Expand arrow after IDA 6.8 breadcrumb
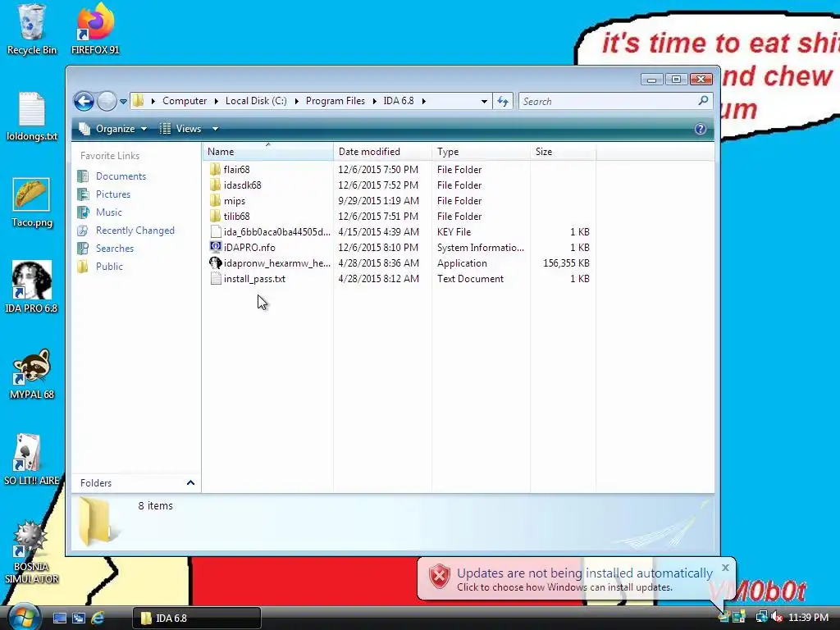The width and height of the screenshot is (840, 630). pos(424,101)
